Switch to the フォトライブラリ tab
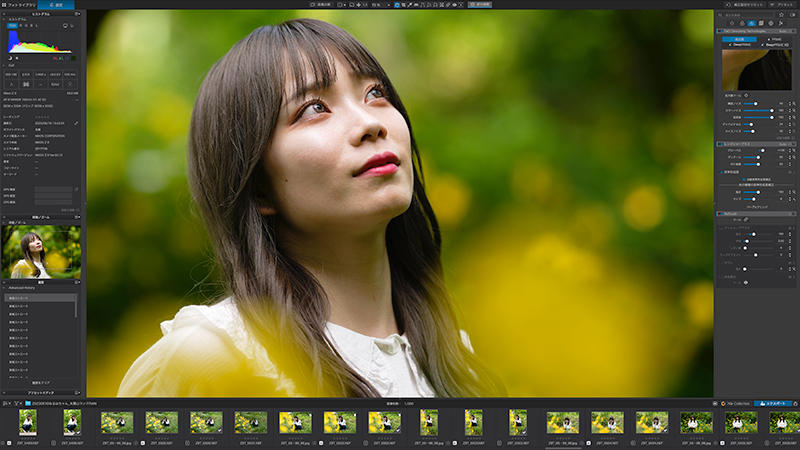 tap(18, 5)
